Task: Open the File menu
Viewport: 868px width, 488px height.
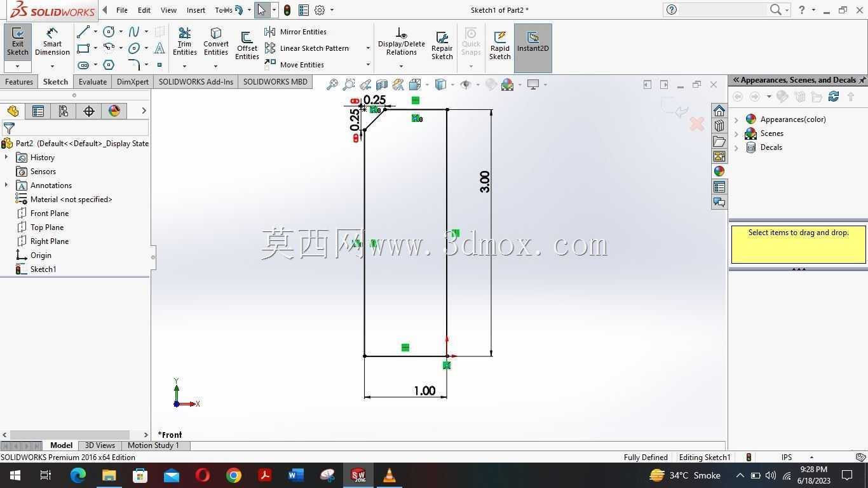Action: [x=121, y=10]
